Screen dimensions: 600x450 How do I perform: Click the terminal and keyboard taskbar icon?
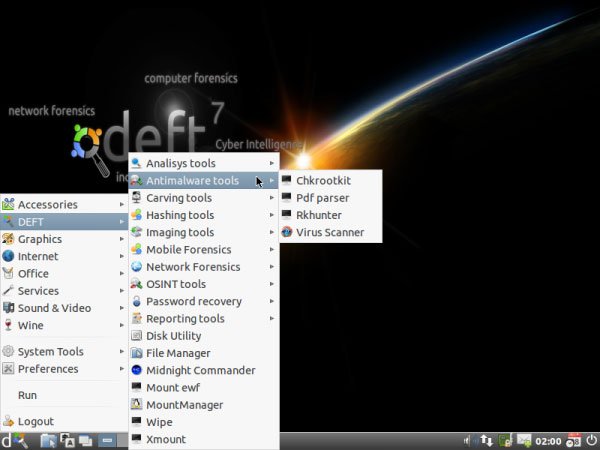[x=67, y=441]
